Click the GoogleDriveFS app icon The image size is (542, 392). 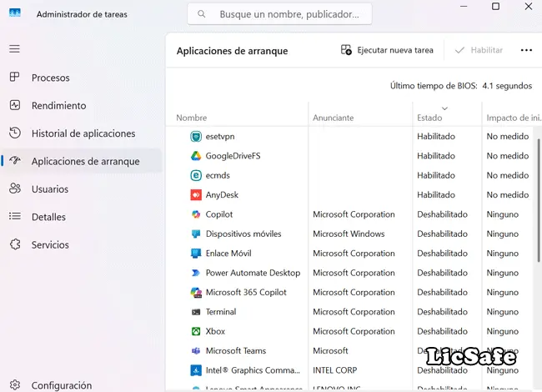tap(196, 156)
